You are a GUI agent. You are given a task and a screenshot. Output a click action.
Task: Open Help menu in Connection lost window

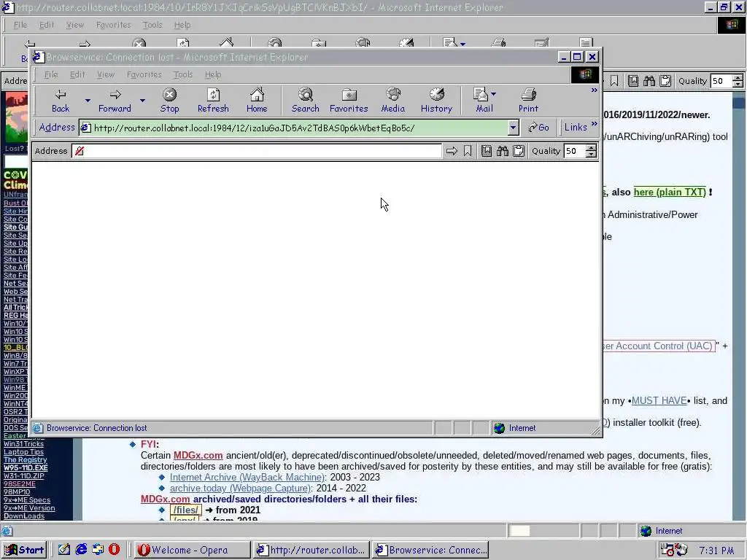(x=213, y=74)
